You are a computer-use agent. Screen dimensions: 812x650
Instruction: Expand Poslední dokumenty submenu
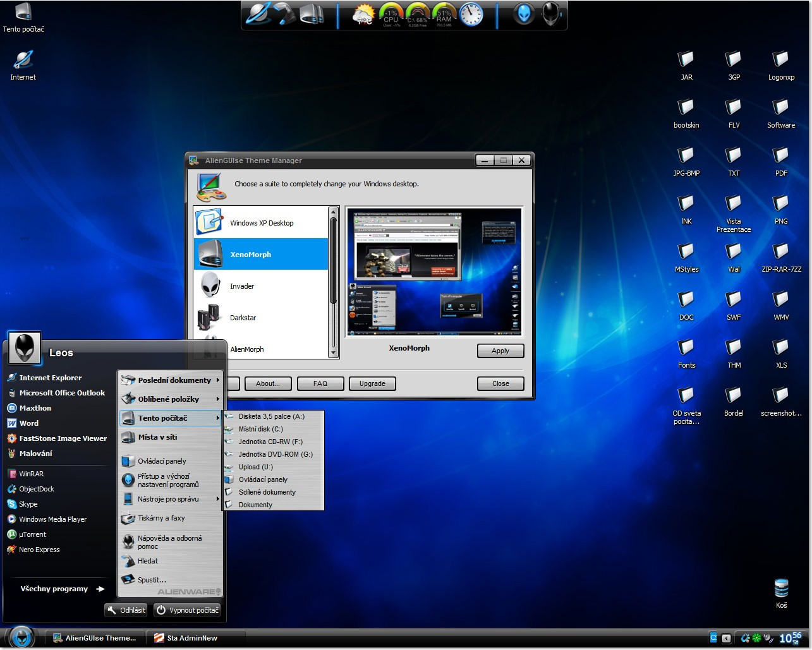(171, 380)
